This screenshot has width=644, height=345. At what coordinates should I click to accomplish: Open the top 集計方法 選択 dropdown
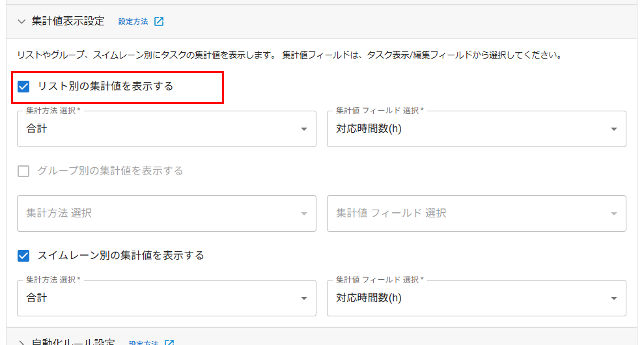(x=165, y=129)
